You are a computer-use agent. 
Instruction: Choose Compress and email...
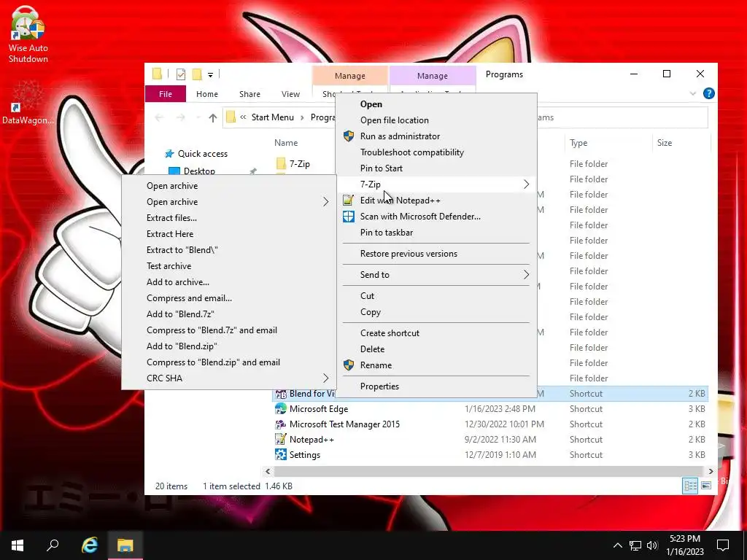point(228,298)
